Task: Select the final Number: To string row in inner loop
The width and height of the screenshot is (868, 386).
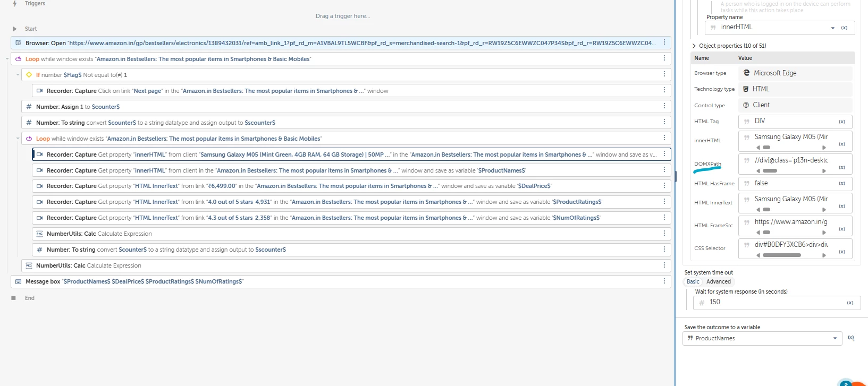Action: coord(351,250)
